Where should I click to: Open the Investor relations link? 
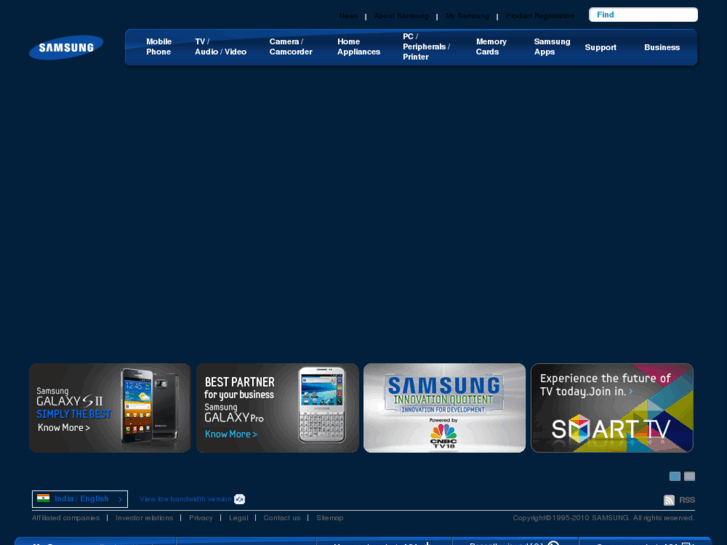(x=144, y=518)
